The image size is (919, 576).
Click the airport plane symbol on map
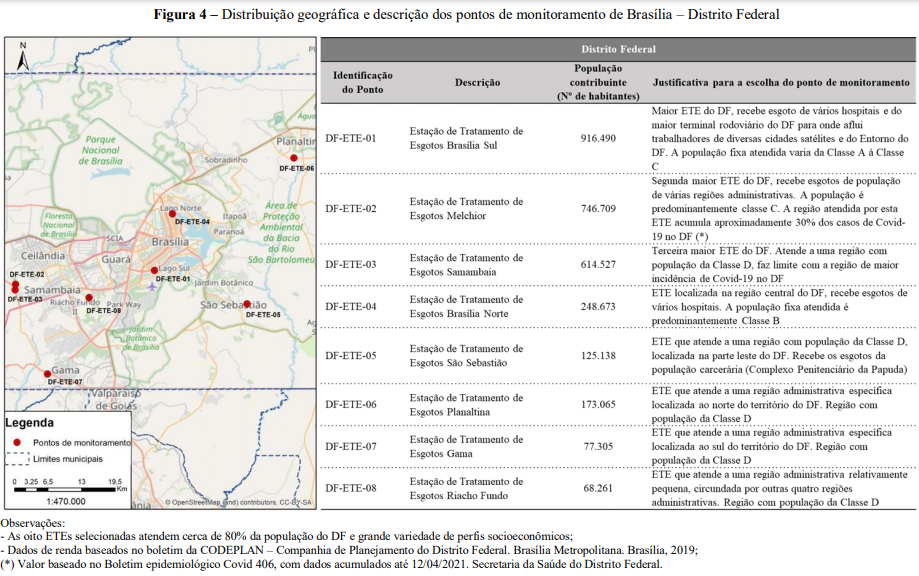152,287
